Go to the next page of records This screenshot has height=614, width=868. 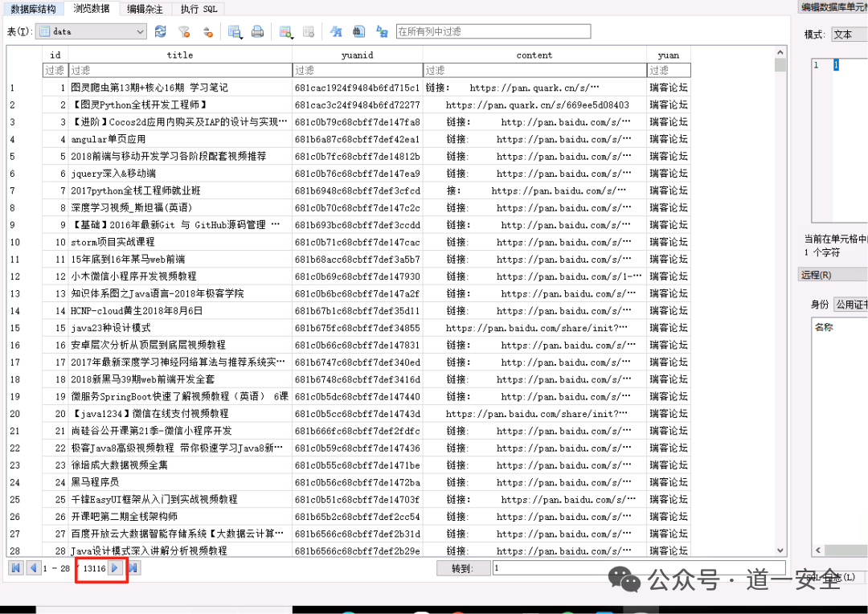coord(115,568)
